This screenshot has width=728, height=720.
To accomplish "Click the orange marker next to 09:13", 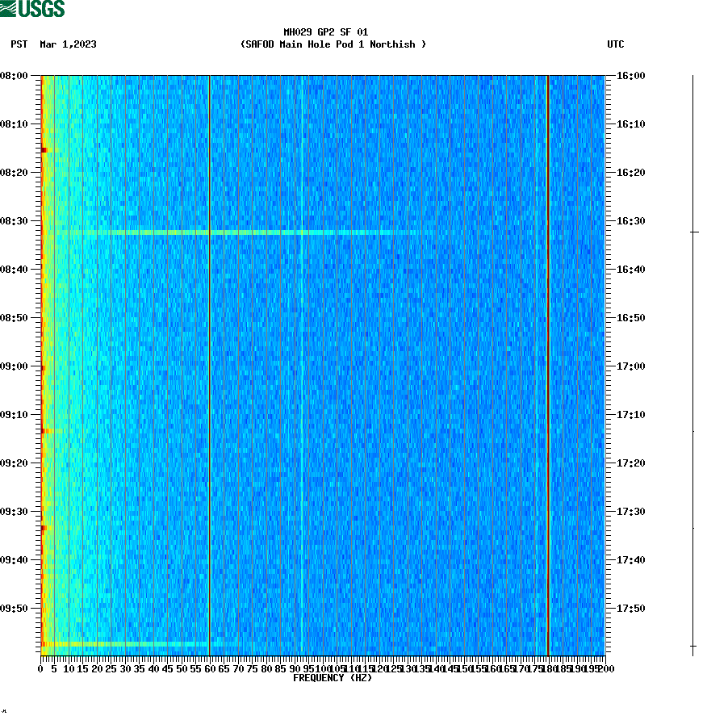I will click(46, 430).
